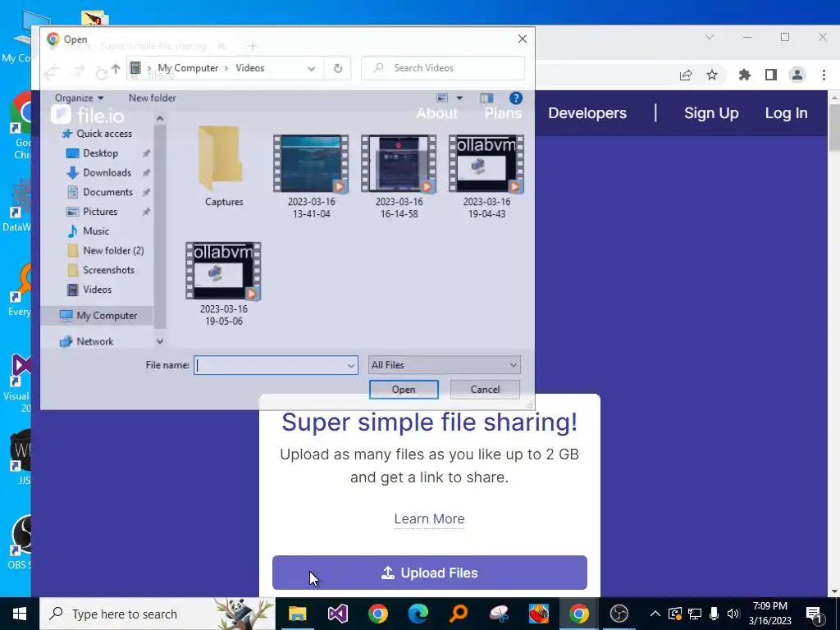
Task: Open Chrome extensions puzzle icon
Action: point(745,75)
